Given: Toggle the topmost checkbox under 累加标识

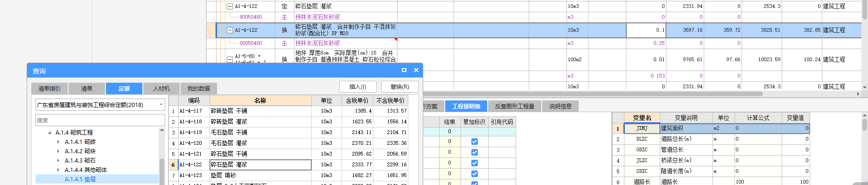Looking at the screenshot, I should coord(475,142).
